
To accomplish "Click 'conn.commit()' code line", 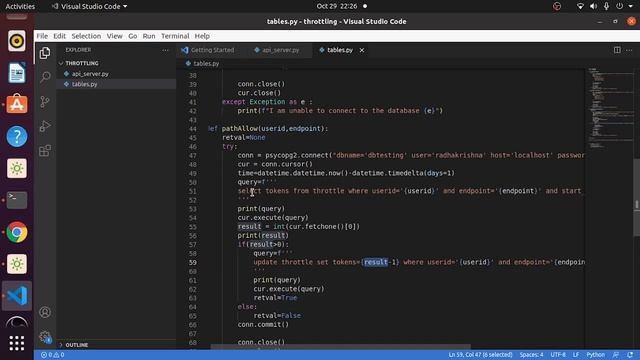I will coord(263,325).
